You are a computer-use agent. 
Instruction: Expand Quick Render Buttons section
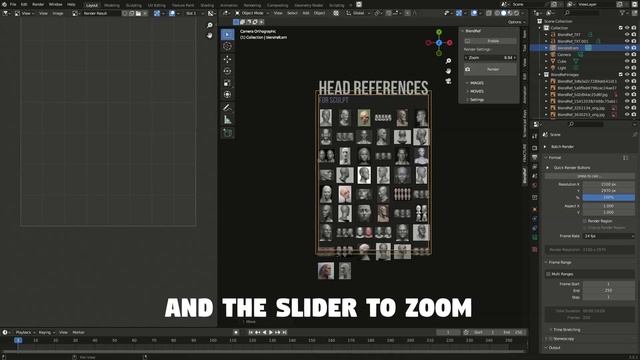548,168
